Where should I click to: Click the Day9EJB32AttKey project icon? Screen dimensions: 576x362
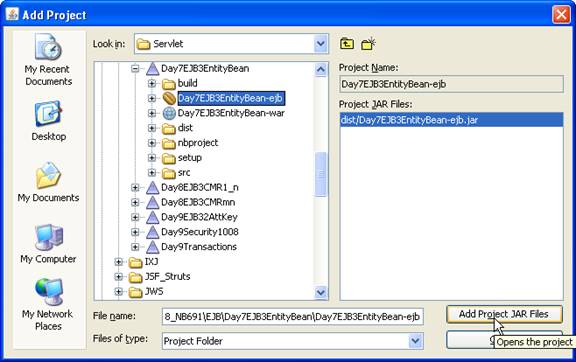point(152,218)
